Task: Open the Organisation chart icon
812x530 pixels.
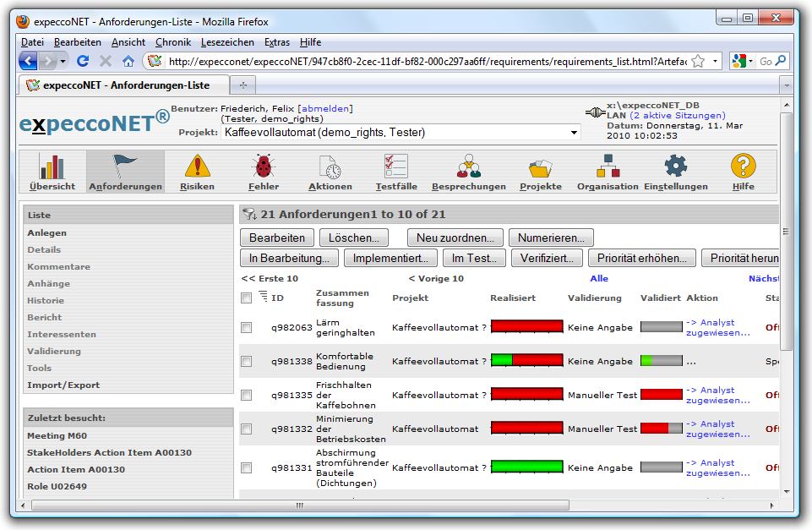Action: pos(608,167)
